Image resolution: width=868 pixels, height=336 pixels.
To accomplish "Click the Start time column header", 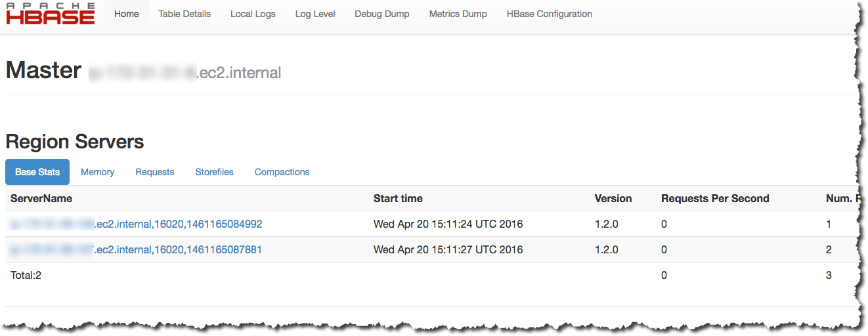I will tap(398, 198).
